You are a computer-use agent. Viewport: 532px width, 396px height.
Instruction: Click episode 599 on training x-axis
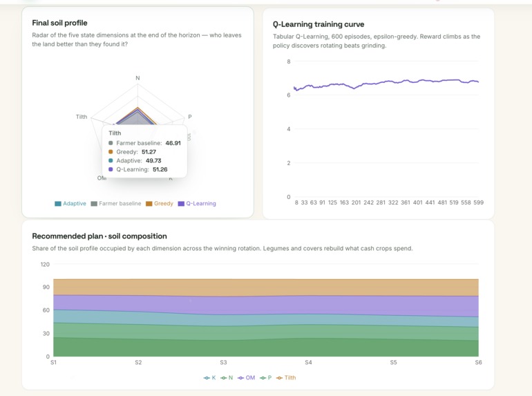[478, 202]
